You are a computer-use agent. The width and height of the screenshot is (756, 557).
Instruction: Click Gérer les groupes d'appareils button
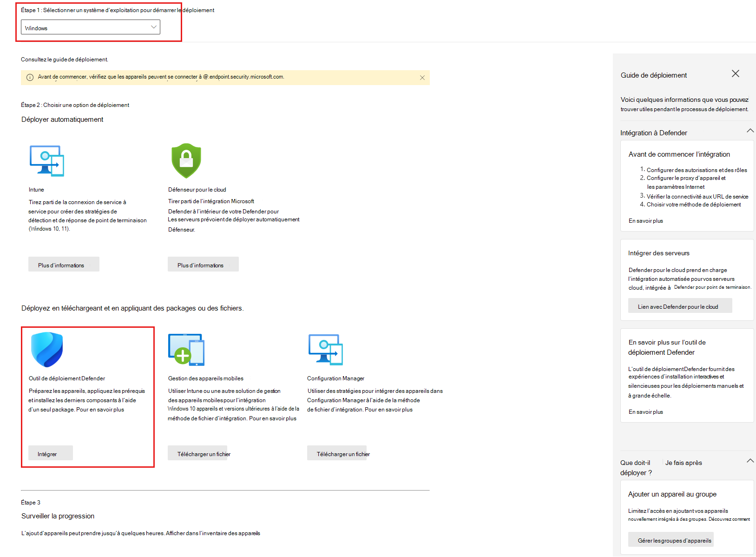[671, 539]
